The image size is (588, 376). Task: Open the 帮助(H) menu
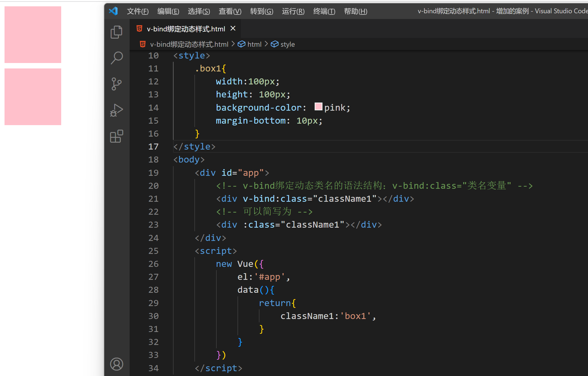[355, 11]
